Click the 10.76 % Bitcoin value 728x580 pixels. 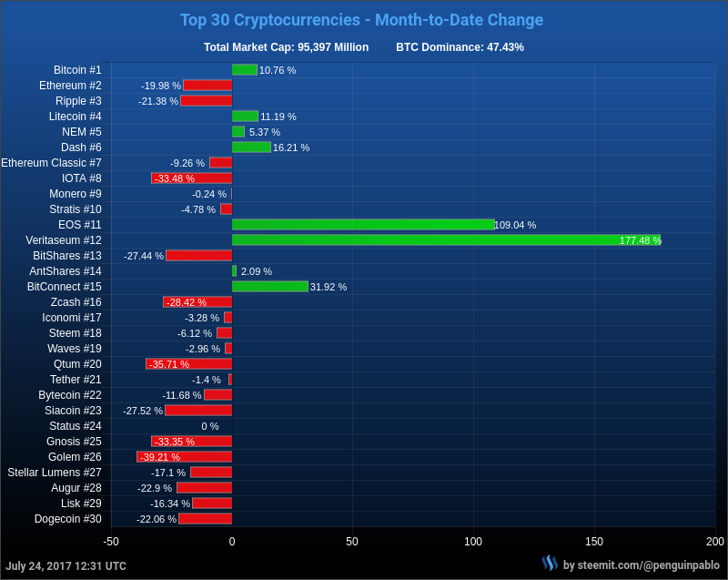pos(278,70)
